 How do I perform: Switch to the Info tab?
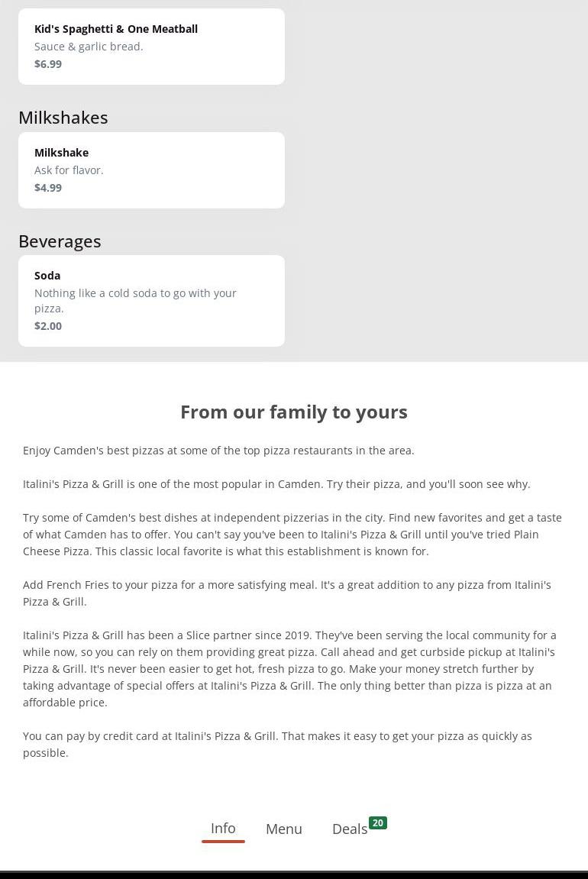coord(223,829)
